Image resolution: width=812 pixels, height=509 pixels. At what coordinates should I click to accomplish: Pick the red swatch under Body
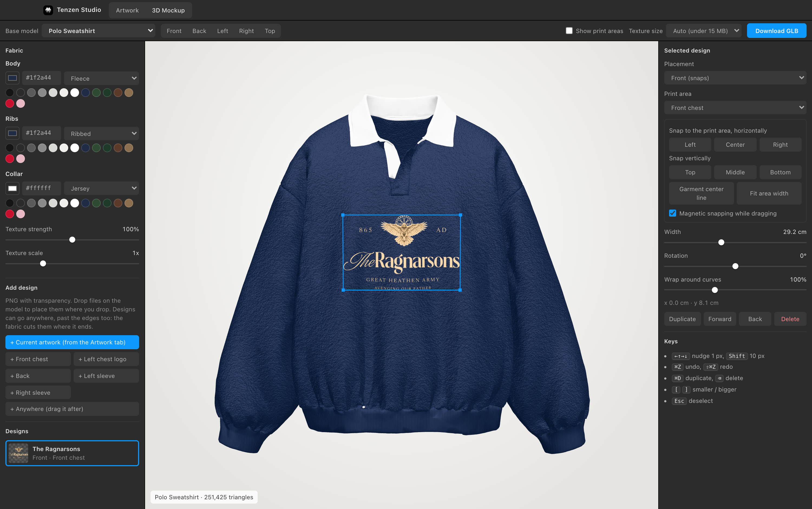10,103
